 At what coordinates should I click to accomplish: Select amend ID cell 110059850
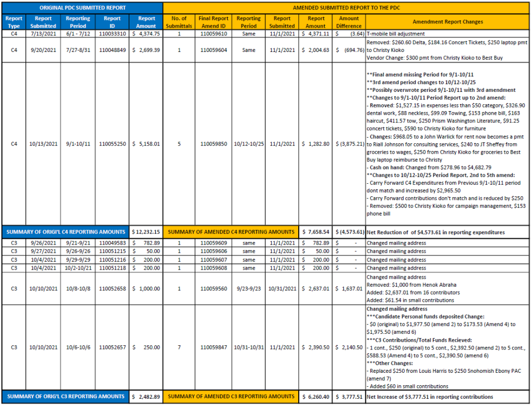[x=213, y=144]
